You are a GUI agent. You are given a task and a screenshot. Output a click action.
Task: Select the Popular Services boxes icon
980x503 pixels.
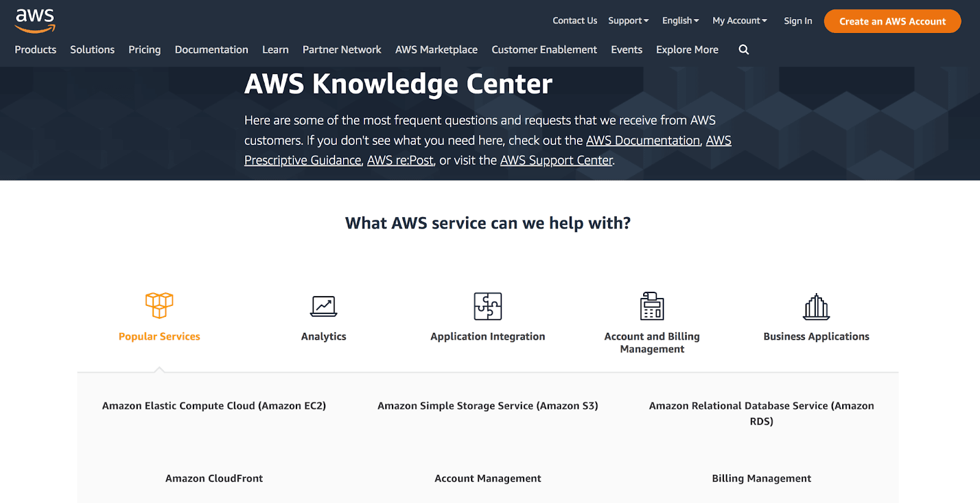click(159, 305)
